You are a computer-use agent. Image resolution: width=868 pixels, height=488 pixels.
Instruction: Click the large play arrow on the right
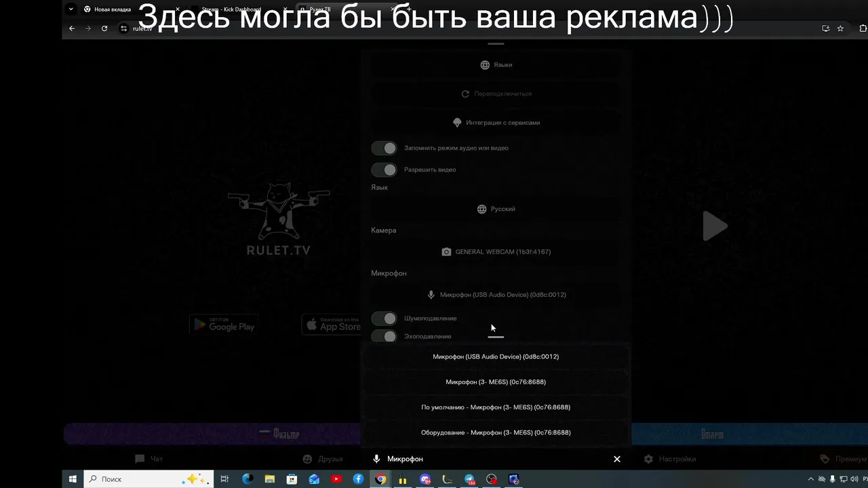tap(715, 226)
